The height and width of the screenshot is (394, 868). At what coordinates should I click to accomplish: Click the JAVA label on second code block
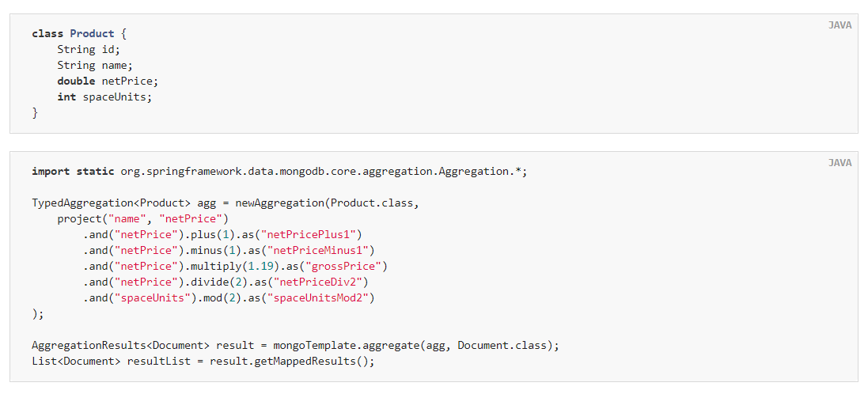pos(840,163)
